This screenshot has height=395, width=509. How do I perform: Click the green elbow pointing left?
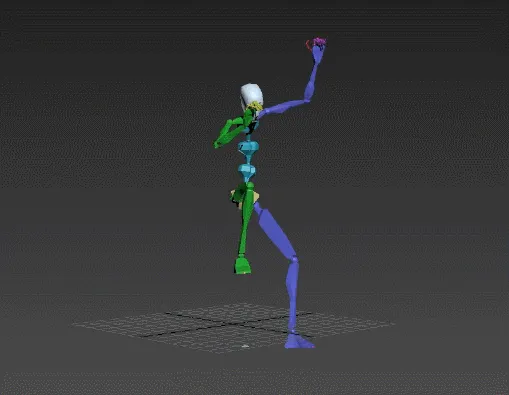coord(217,144)
